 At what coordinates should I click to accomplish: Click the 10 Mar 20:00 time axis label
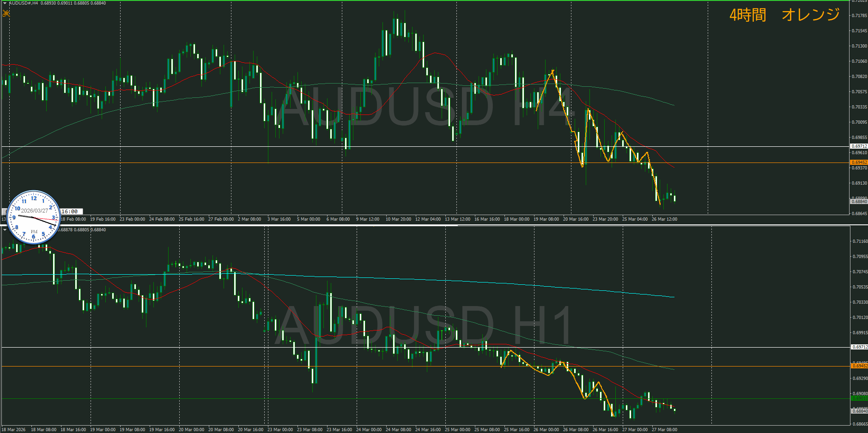(x=398, y=219)
